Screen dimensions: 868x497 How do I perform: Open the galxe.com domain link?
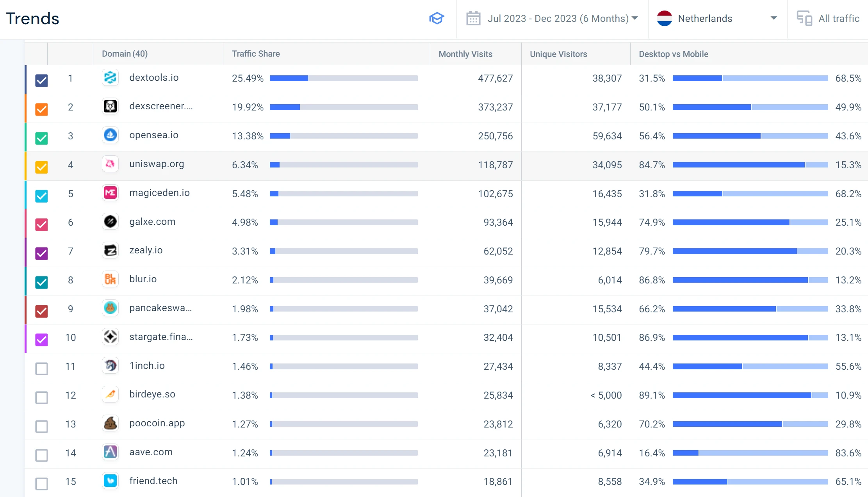point(152,222)
